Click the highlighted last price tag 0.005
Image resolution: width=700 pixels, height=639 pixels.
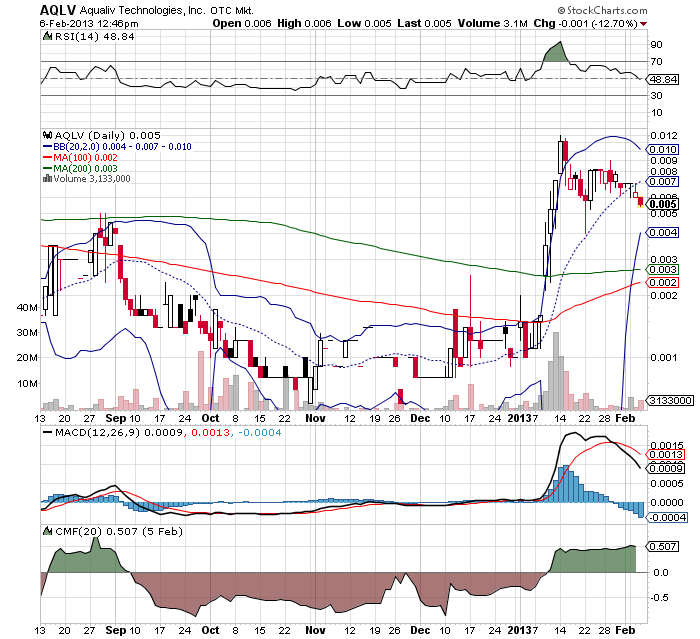point(663,204)
